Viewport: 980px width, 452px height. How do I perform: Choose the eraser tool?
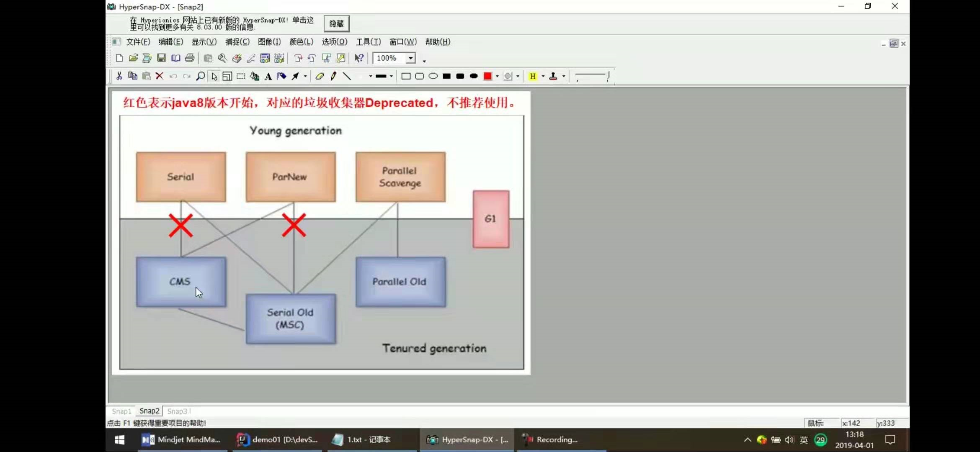(x=320, y=76)
